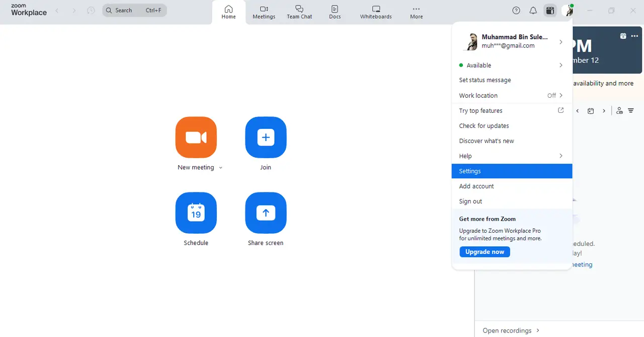Click the calendar panel icon in the top bar

tap(550, 10)
